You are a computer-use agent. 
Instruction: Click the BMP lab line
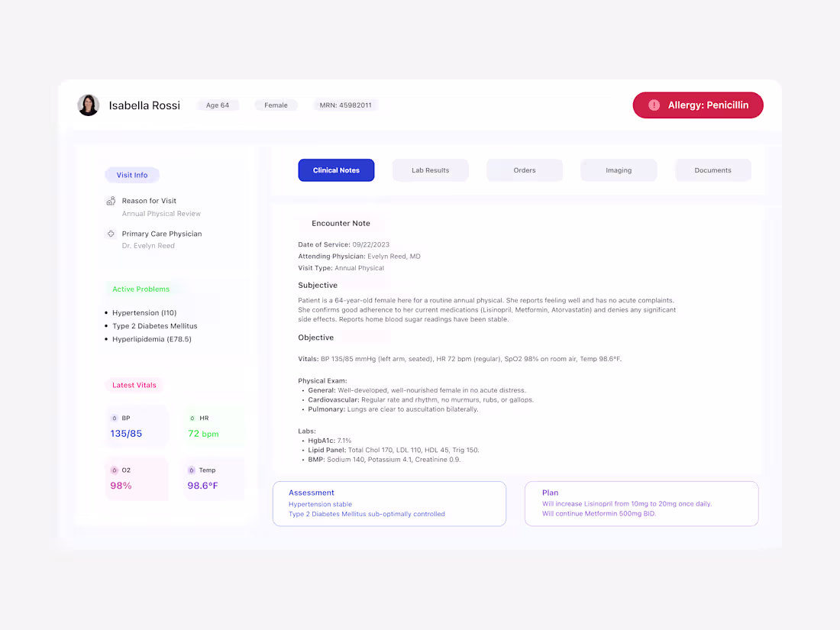384,460
